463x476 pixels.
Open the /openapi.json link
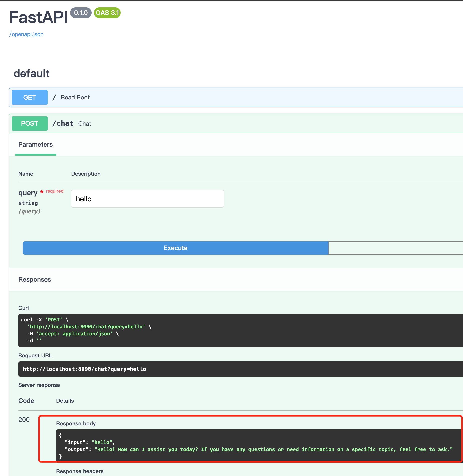coord(26,34)
